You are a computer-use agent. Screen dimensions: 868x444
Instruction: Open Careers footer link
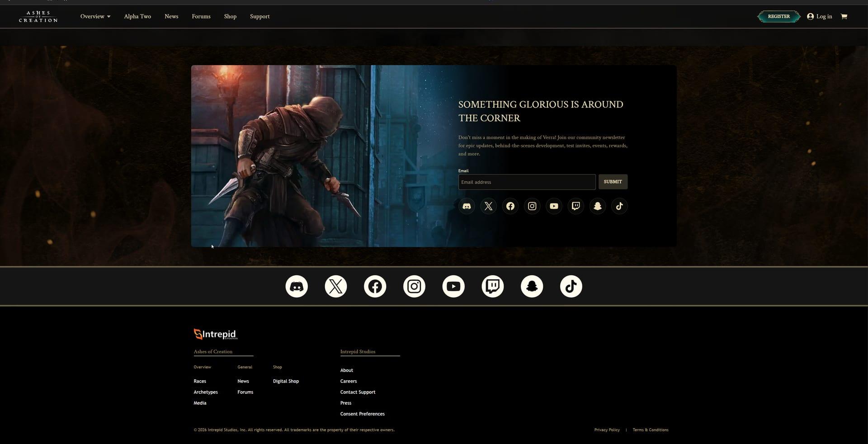pyautogui.click(x=349, y=381)
